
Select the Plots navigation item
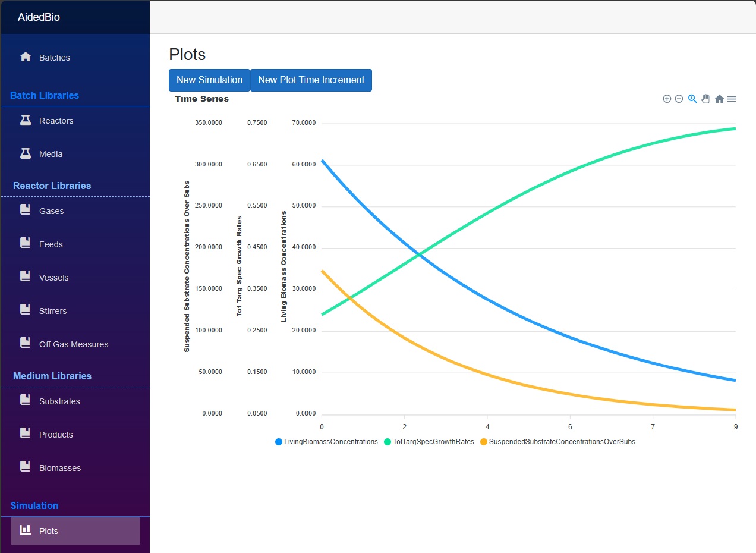click(75, 531)
